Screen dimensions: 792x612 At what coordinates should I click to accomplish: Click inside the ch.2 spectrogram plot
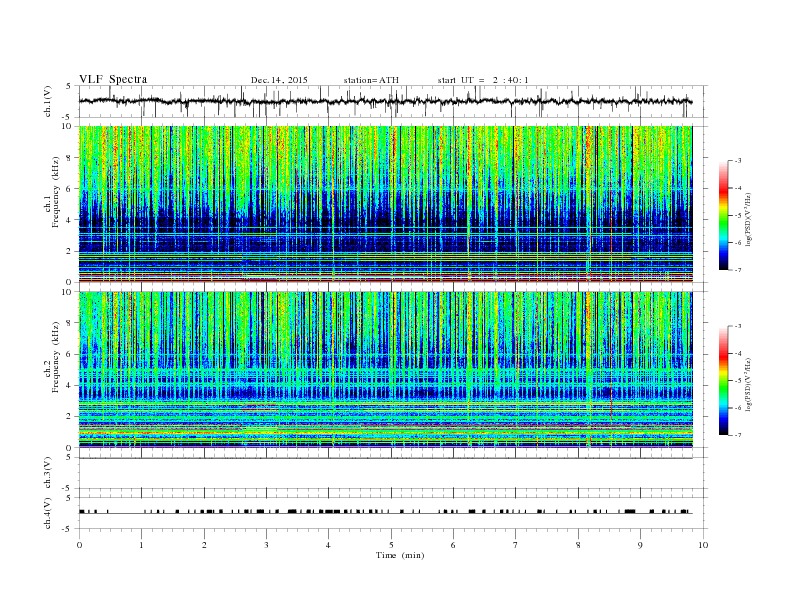coord(385,370)
